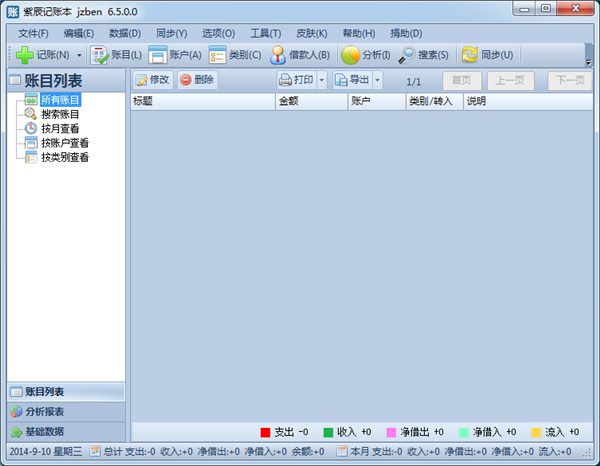Open the 文件 menu
The width and height of the screenshot is (600, 466).
33,33
